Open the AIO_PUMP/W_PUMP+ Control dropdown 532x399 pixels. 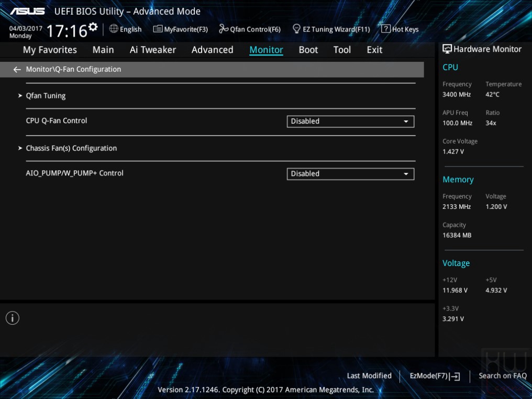point(350,174)
